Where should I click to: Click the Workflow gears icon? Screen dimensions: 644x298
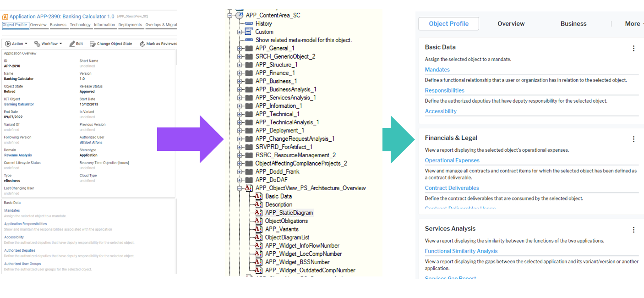tap(37, 43)
